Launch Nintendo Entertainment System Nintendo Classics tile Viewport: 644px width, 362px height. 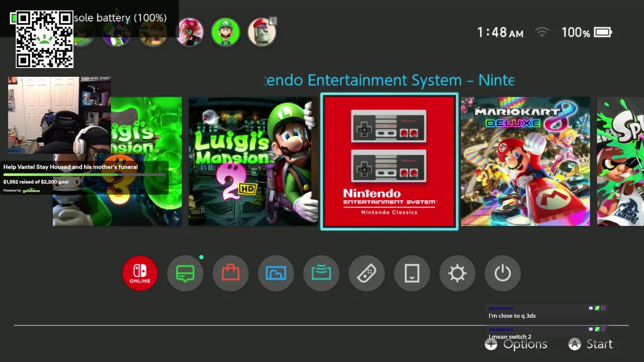coord(389,161)
